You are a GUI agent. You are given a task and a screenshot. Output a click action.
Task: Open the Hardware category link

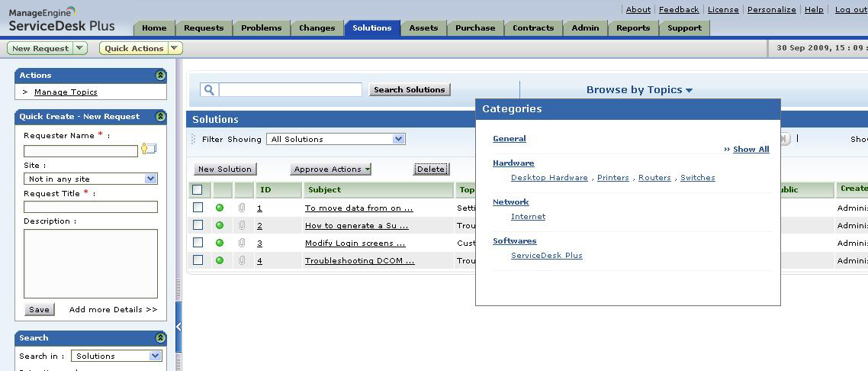click(514, 163)
